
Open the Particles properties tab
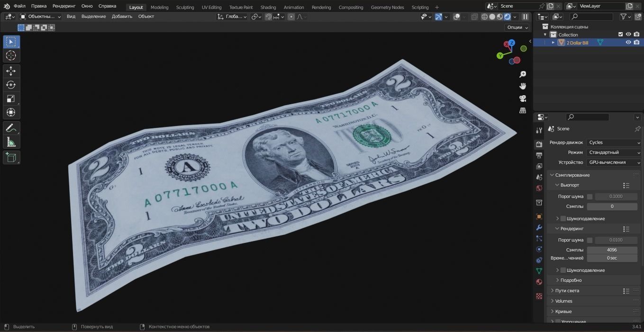[x=539, y=239]
